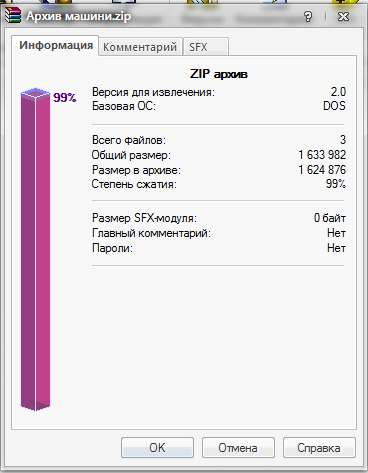This screenshot has width=368, height=473.
Task: Open the SFX tab
Action: coord(206,47)
